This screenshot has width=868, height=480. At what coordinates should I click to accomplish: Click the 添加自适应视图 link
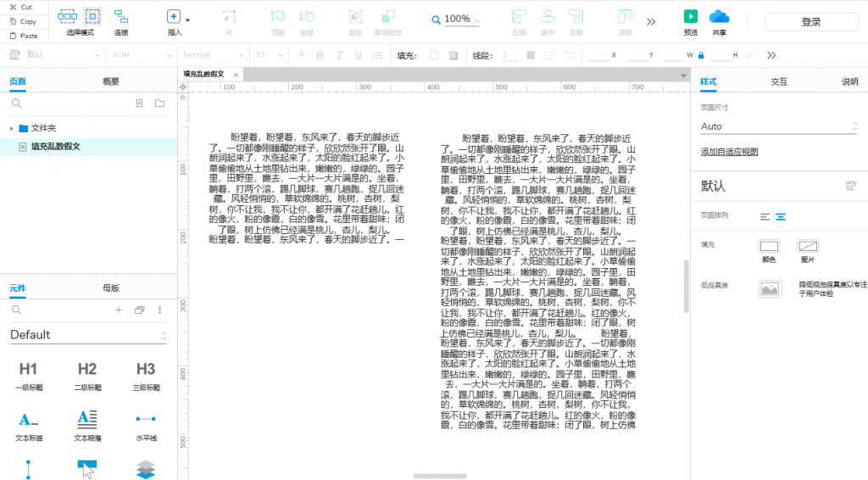click(x=729, y=152)
